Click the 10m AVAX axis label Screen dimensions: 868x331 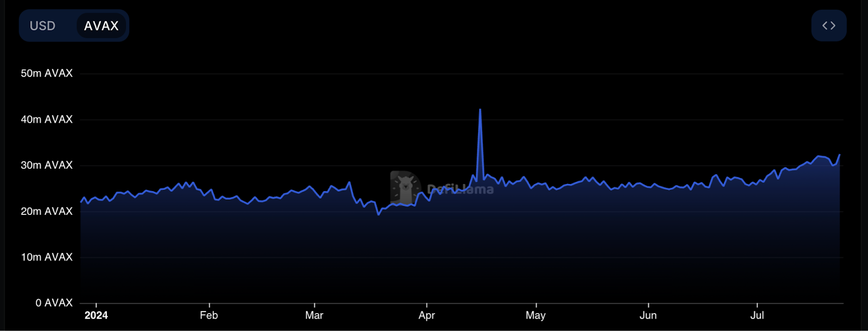(47, 257)
